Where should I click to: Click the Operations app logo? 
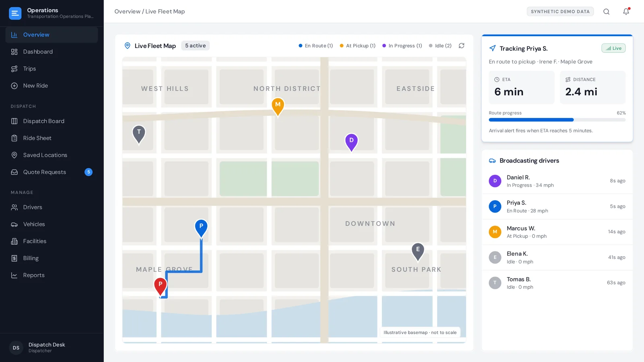pyautogui.click(x=15, y=13)
